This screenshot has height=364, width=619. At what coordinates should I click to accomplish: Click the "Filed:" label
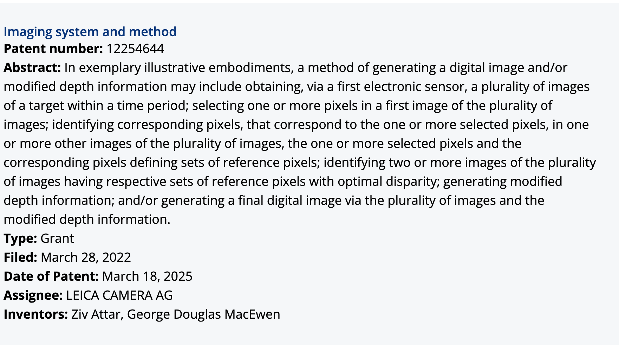pos(20,257)
